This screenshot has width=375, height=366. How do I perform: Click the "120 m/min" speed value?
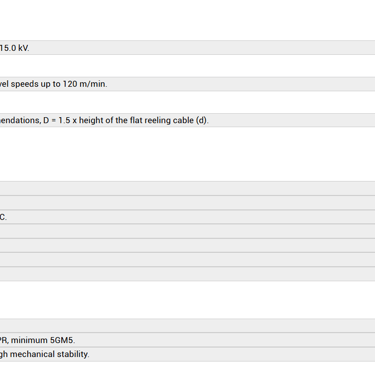[x=84, y=84]
